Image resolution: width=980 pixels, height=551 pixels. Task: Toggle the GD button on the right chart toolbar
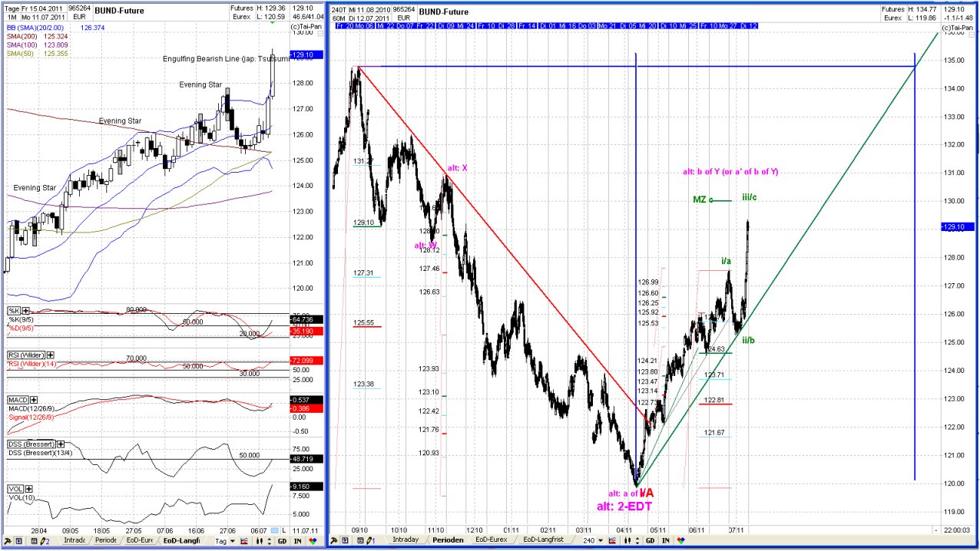click(x=650, y=541)
